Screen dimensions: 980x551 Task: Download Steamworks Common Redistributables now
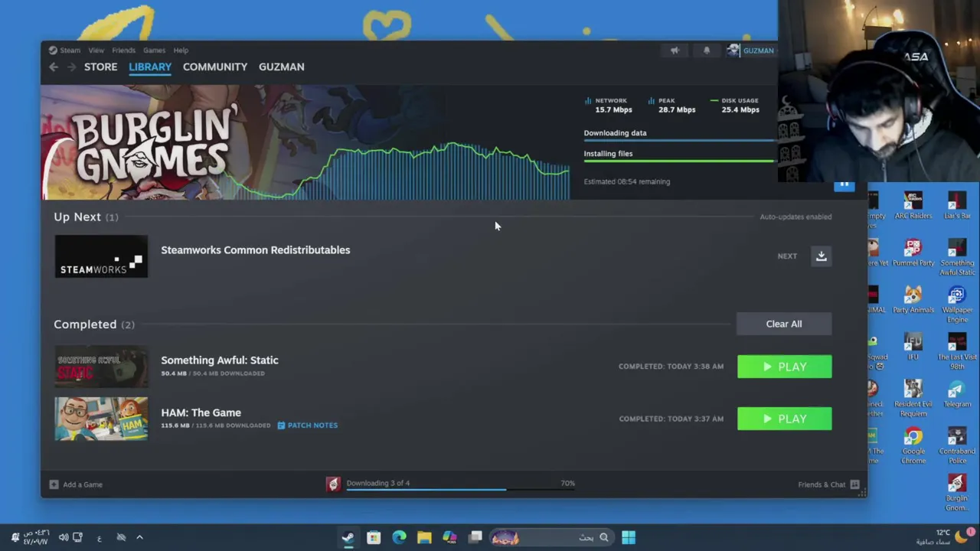[x=821, y=256]
